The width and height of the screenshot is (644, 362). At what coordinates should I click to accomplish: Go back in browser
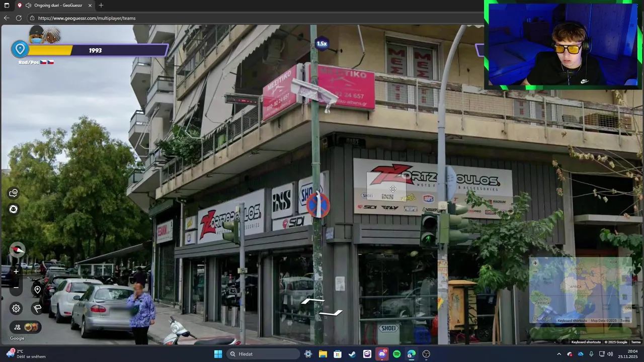(7, 18)
